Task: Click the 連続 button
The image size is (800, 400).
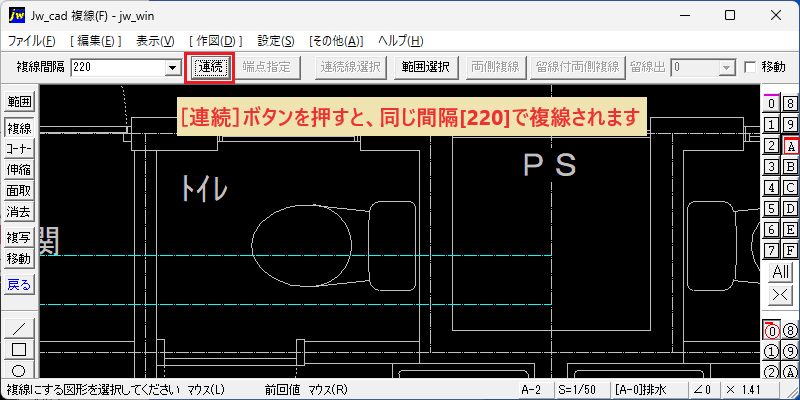Action: pyautogui.click(x=210, y=67)
